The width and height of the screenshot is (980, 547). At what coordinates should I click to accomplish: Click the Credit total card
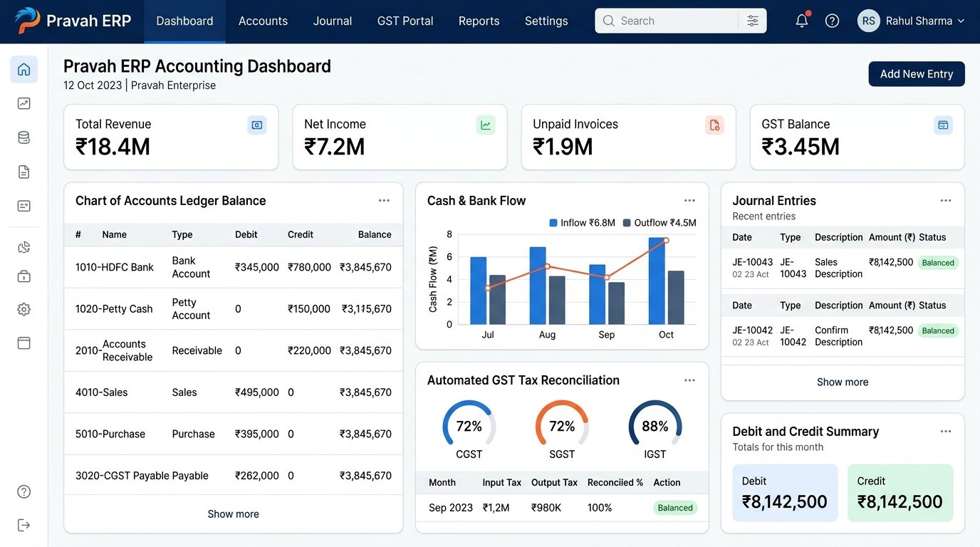900,493
